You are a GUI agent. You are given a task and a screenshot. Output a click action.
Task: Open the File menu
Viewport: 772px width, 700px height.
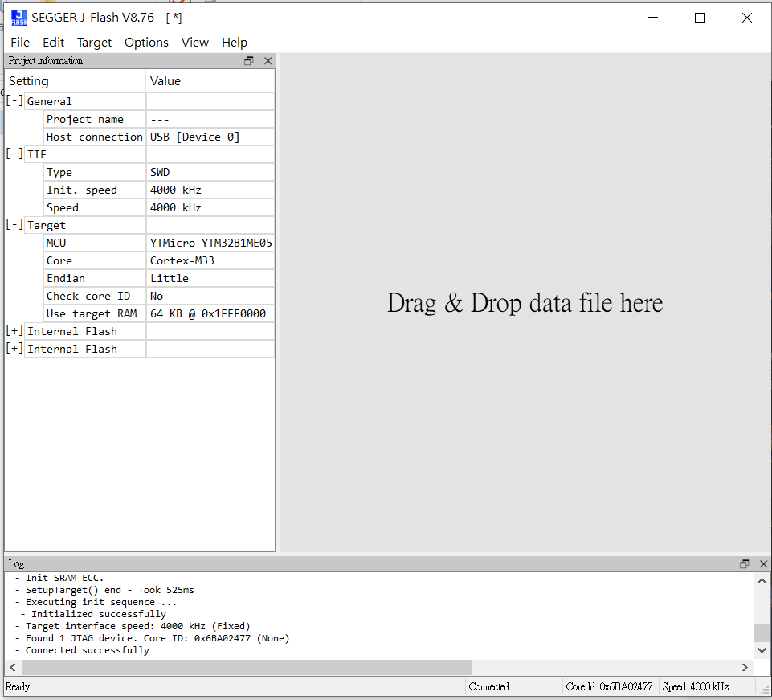[20, 43]
